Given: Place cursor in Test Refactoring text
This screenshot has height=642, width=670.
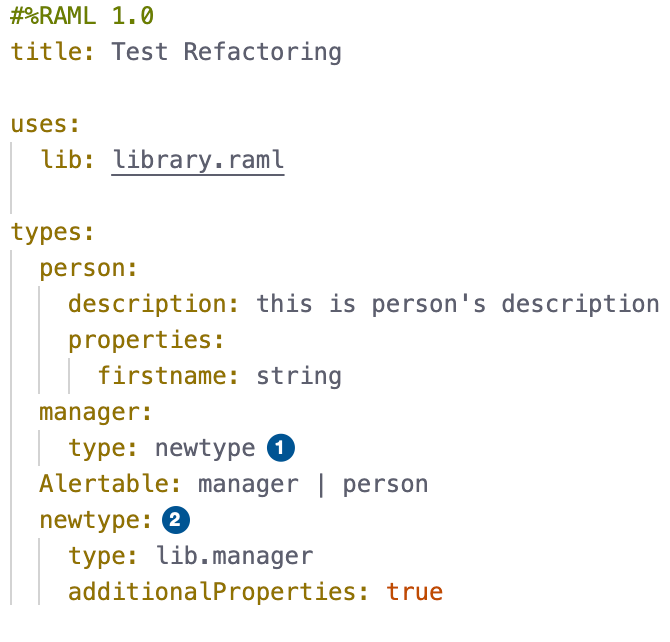Looking at the screenshot, I should pyautogui.click(x=226, y=52).
